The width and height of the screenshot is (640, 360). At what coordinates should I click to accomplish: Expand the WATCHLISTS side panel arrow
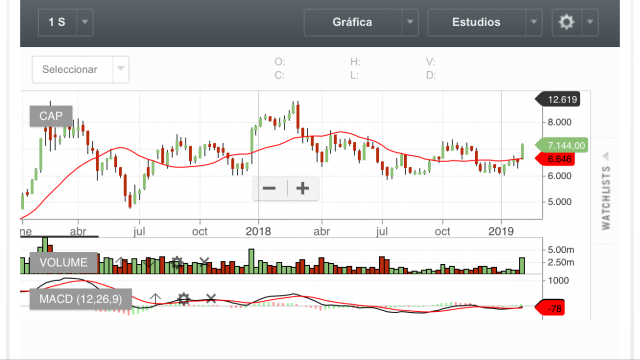tap(606, 156)
